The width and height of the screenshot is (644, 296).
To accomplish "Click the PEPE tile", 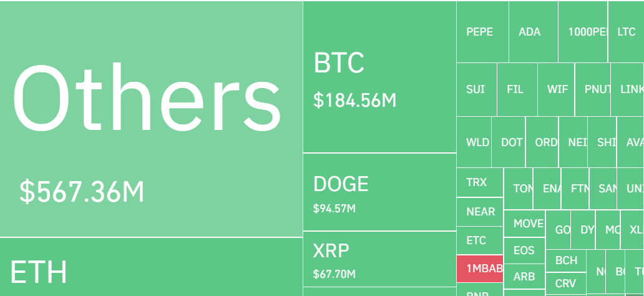I will pos(482,32).
